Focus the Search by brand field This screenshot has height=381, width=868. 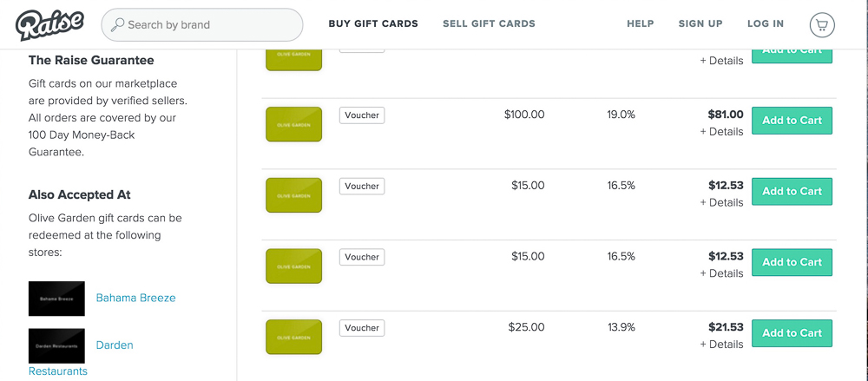(208, 25)
